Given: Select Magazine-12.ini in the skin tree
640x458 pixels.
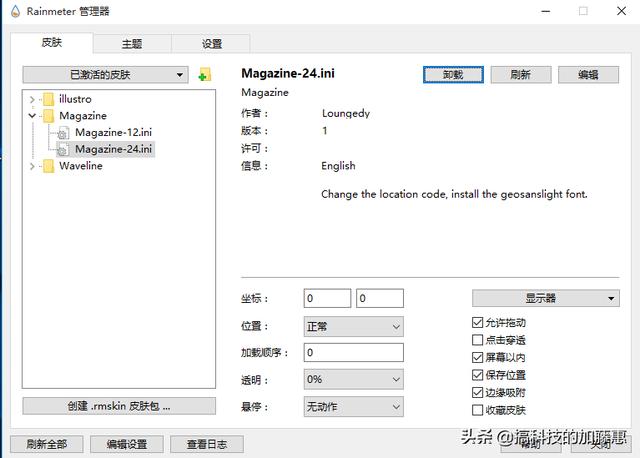Looking at the screenshot, I should (113, 133).
